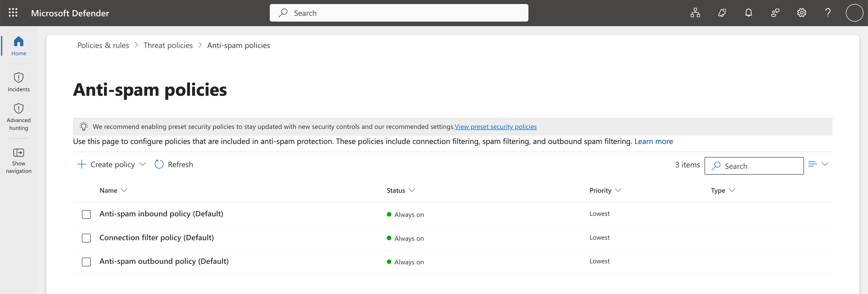Viewport: 868px width, 294px height.
Task: Select checkbox for Connection filter policy
Action: 86,238
